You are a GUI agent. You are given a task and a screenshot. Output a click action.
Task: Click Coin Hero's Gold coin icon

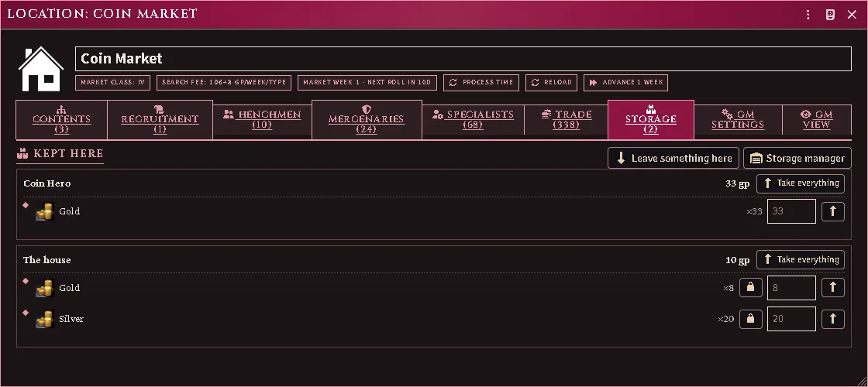[45, 212]
